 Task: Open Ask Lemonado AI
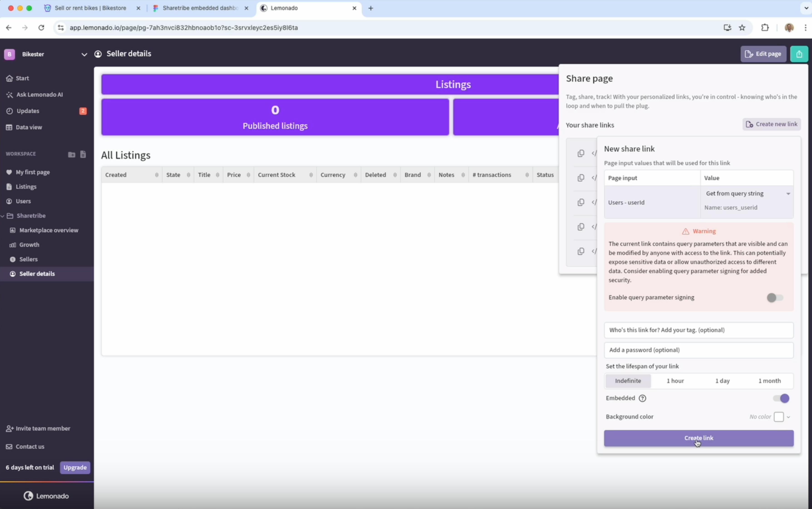click(x=39, y=95)
